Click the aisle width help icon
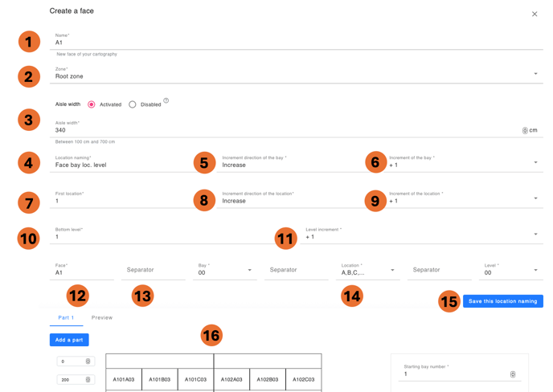The image size is (553, 392). (166, 101)
